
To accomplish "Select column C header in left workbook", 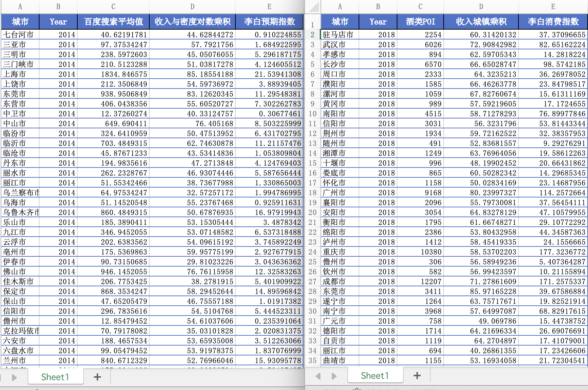I will [113, 6].
